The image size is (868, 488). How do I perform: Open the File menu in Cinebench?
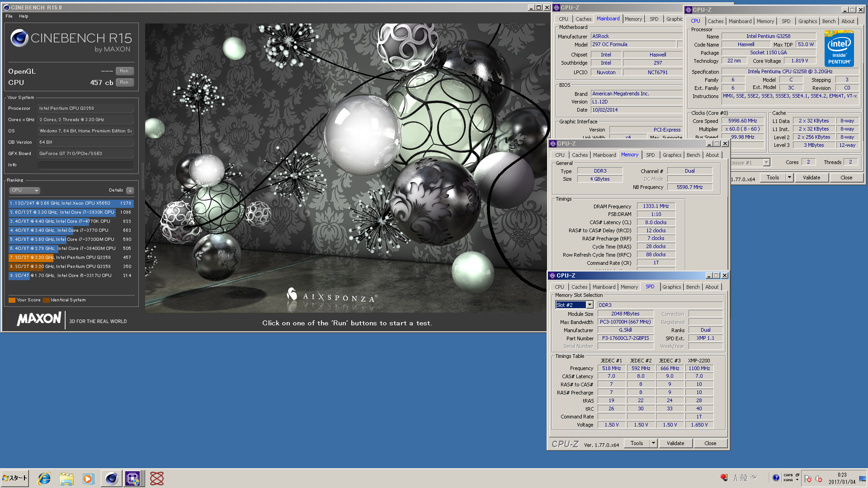click(9, 16)
